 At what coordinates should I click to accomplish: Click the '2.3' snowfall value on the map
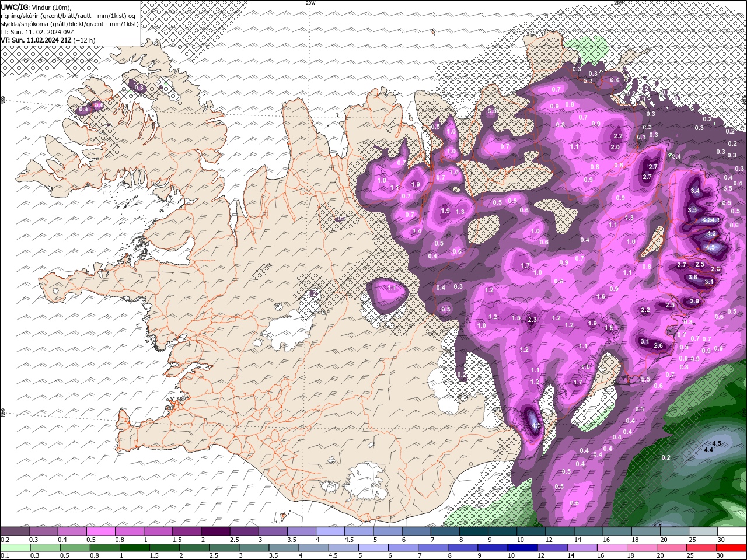pos(532,320)
